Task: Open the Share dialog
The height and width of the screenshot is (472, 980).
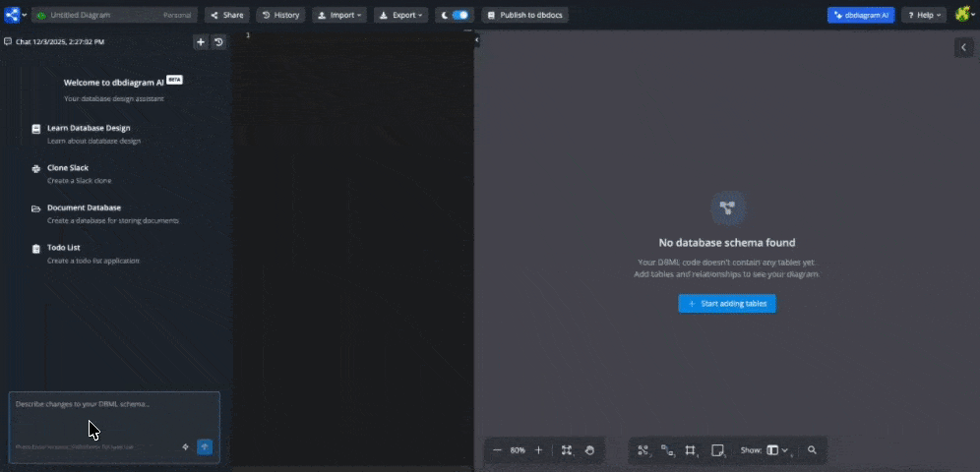Action: [227, 15]
